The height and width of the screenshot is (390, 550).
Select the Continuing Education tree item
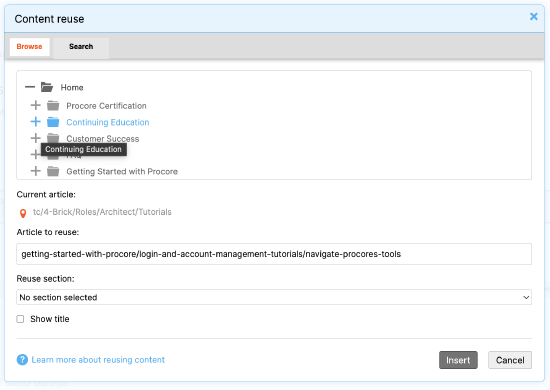point(108,122)
